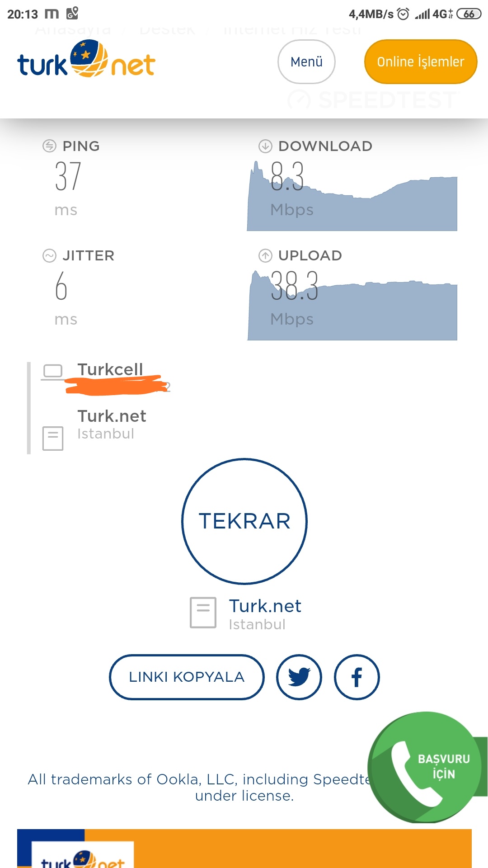This screenshot has width=488, height=868.
Task: Click the jitter wave icon
Action: [x=49, y=255]
